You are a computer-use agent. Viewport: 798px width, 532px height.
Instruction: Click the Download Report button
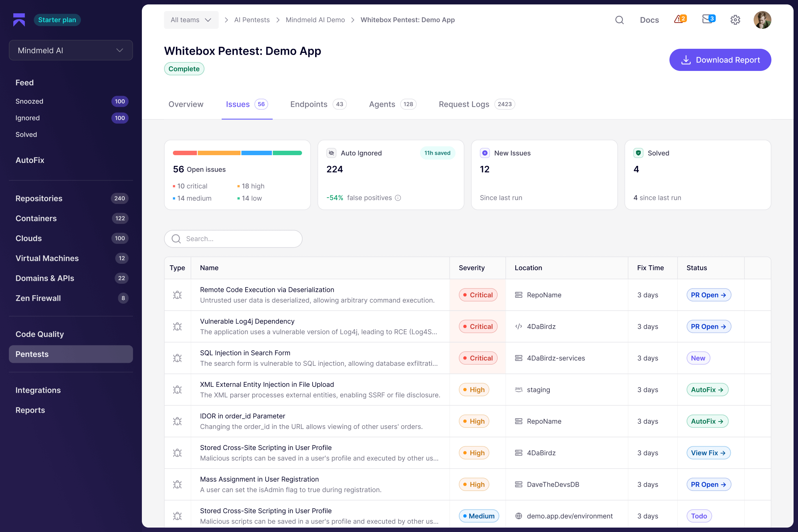pos(720,60)
